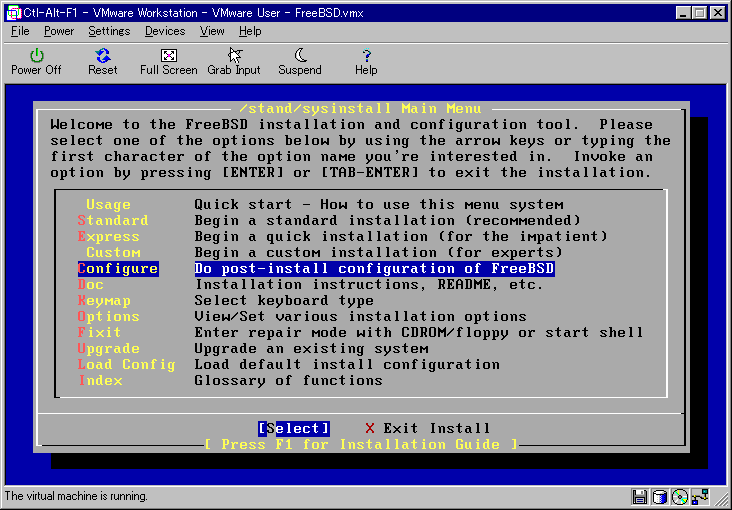Viewport: 732px width, 510px height.
Task: Click the Reset toolbar icon
Action: point(103,62)
